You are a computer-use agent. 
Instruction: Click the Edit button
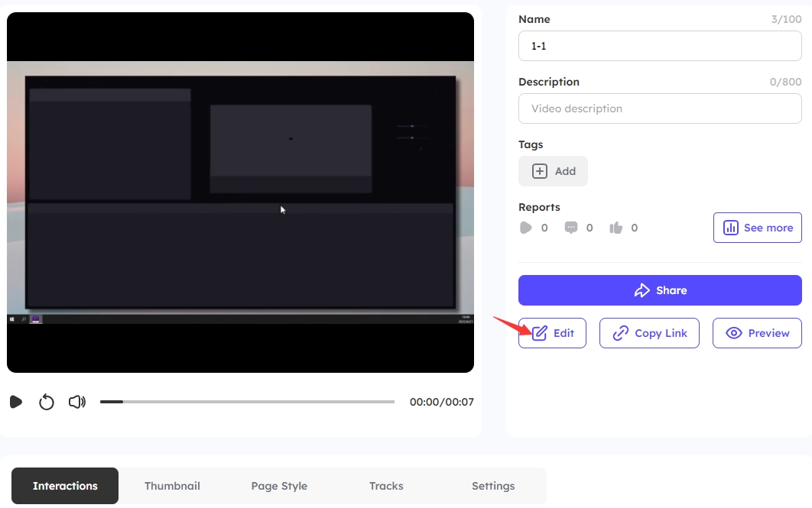552,333
